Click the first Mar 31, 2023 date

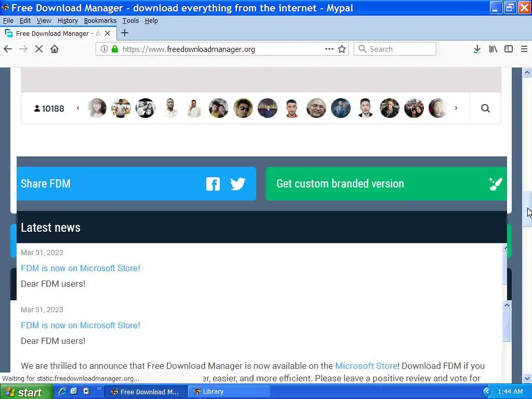point(42,252)
